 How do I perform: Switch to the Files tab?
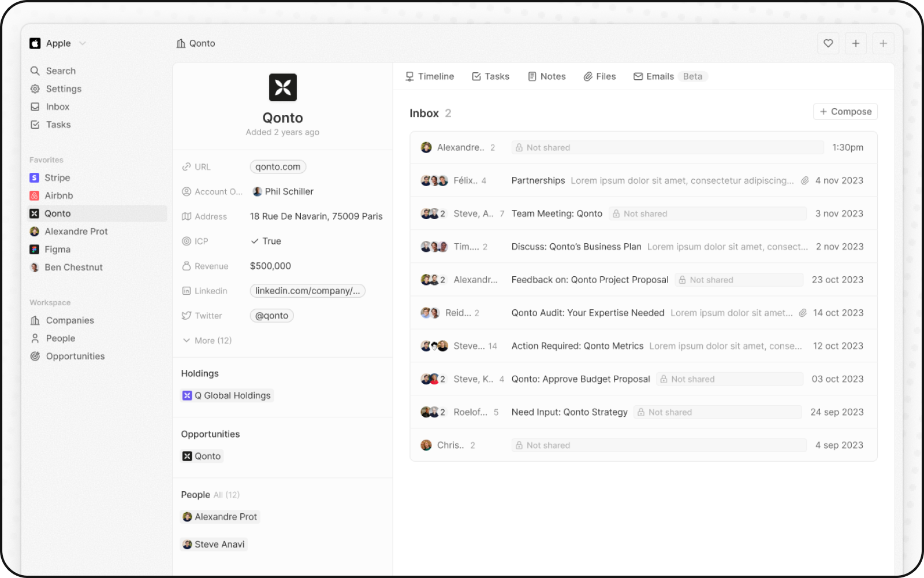[x=599, y=76]
